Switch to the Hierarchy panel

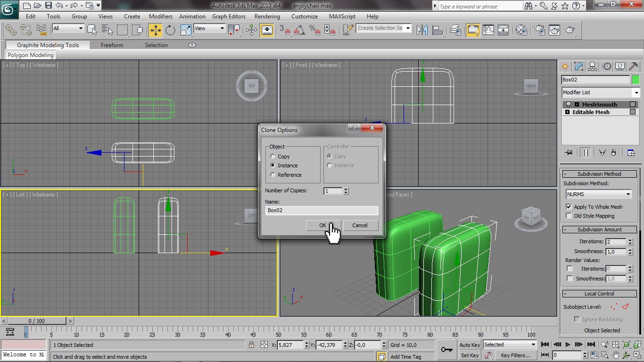point(592,66)
